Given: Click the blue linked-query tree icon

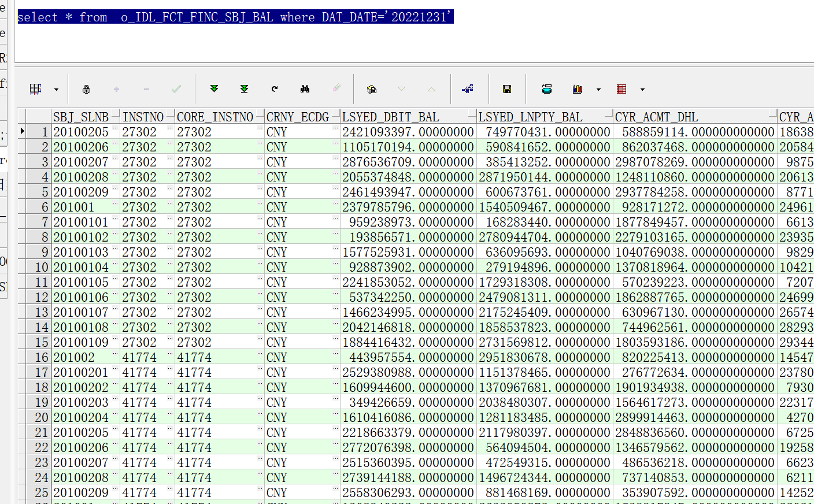Looking at the screenshot, I should coord(468,89).
